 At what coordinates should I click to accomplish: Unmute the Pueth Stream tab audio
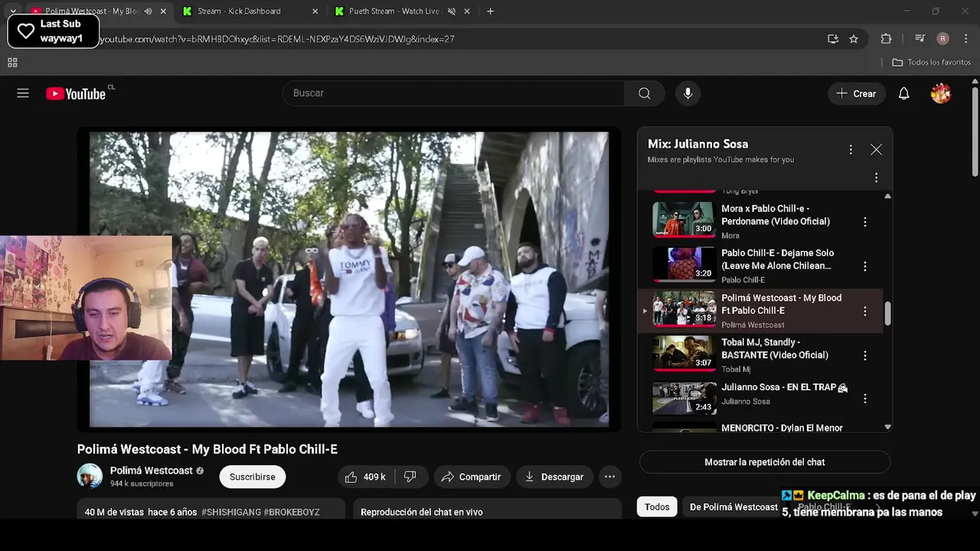coord(452,11)
